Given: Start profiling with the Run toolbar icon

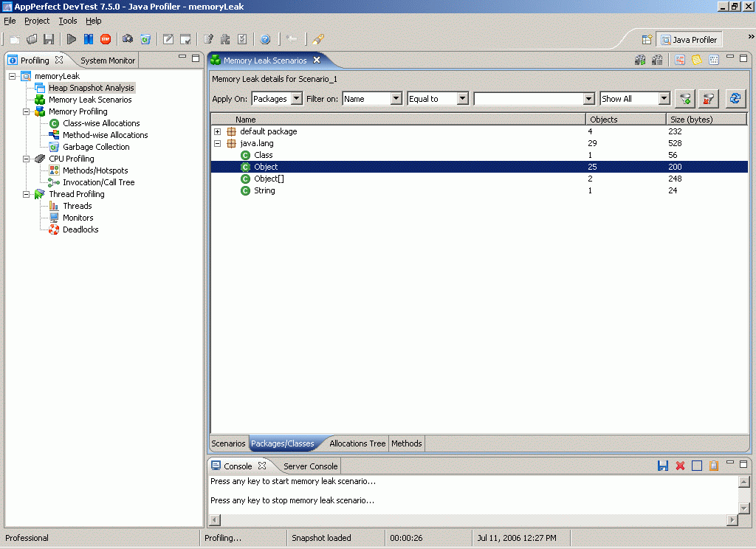Looking at the screenshot, I should pyautogui.click(x=71, y=39).
